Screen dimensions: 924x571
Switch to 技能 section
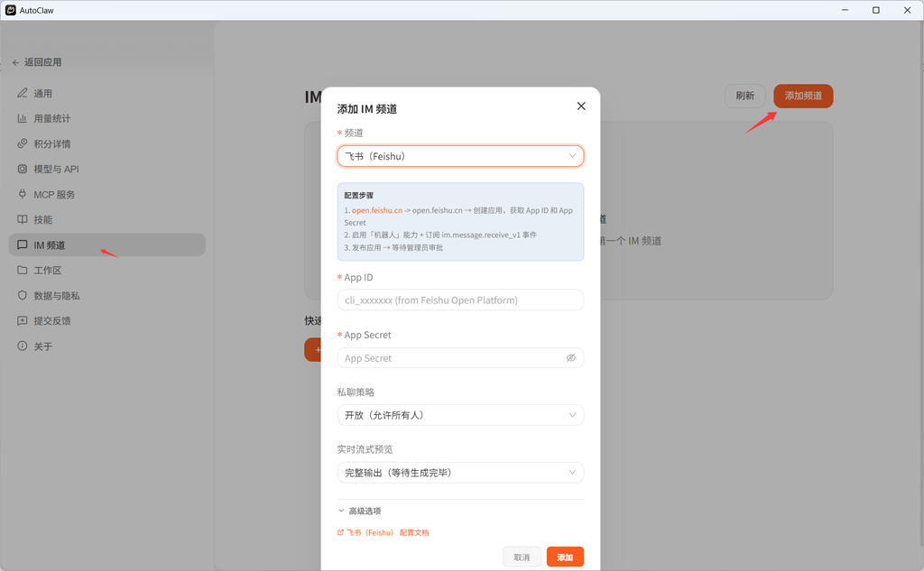[106, 219]
